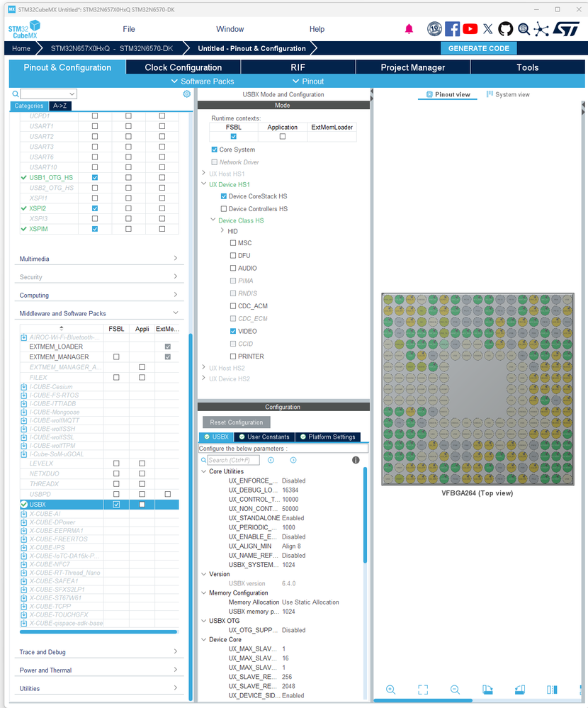Open the notification bell icon
This screenshot has width=588, height=708.
pos(409,29)
